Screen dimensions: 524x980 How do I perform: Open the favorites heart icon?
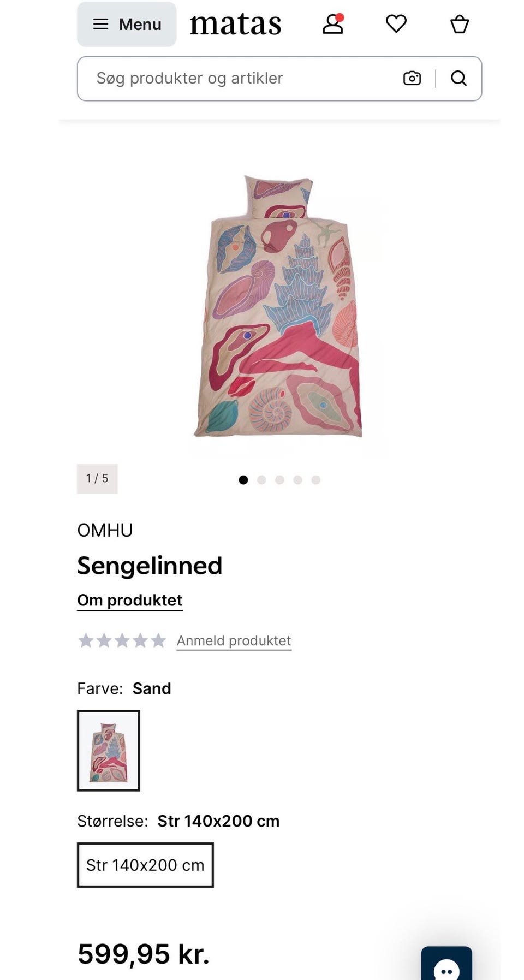coord(396,24)
